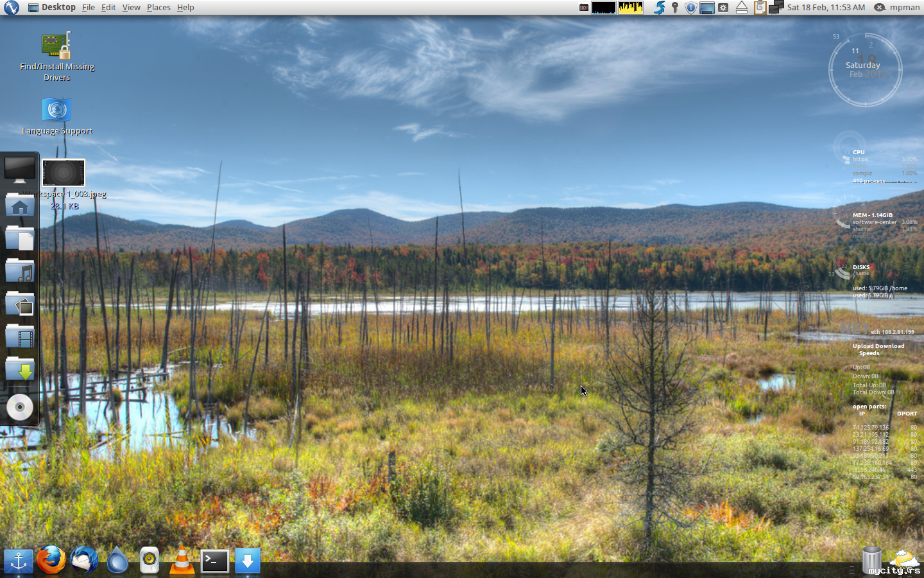Click the eject tray icon
924x578 pixels.
click(741, 8)
